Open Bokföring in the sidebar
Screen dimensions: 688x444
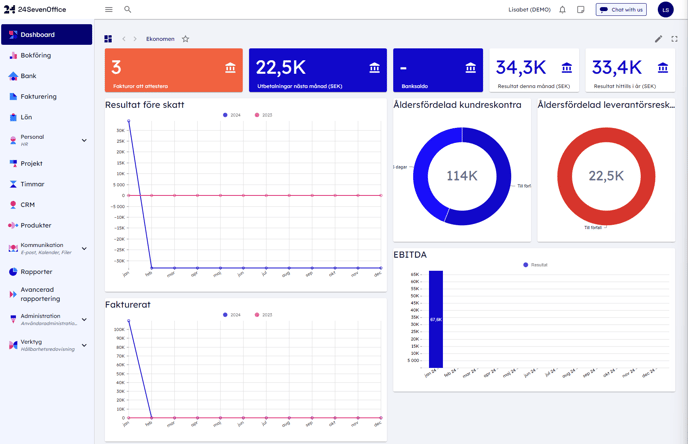(x=36, y=56)
